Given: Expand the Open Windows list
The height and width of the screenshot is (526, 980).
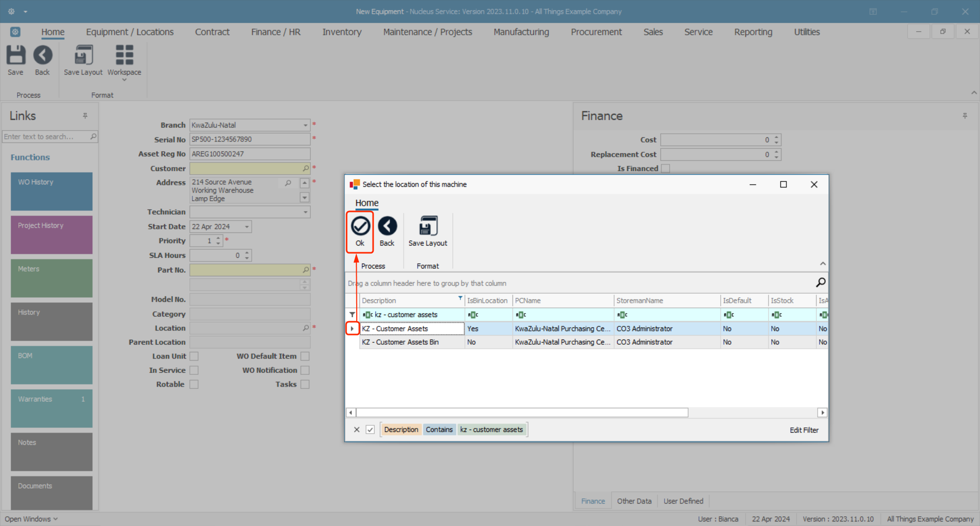Looking at the screenshot, I should [x=31, y=519].
